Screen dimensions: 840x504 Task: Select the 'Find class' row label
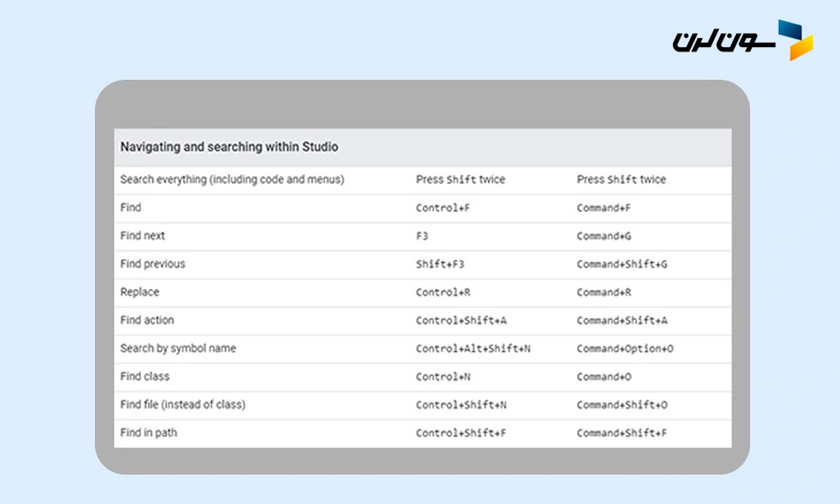(144, 376)
